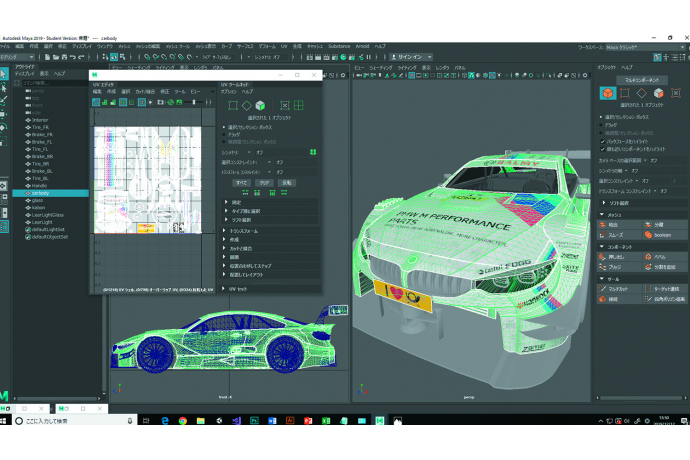
Task: Click the 結合 Combine tool in Modeling Toolkit
Action: click(620, 224)
